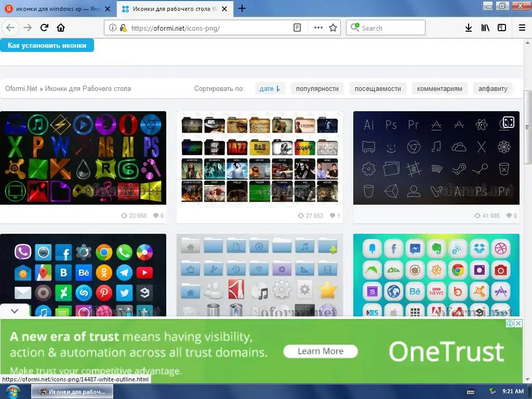Screen dimensions: 532x399
Task: Switch to the Yandex search tab
Action: pyautogui.click(x=58, y=9)
